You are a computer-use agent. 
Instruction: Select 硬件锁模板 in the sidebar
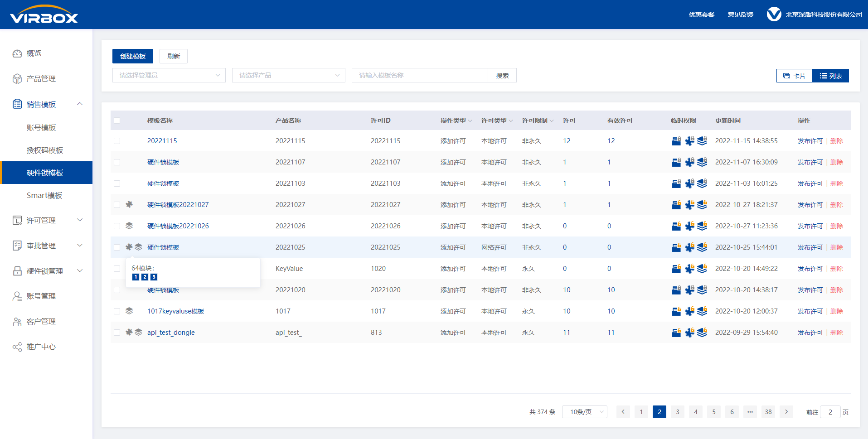point(46,173)
